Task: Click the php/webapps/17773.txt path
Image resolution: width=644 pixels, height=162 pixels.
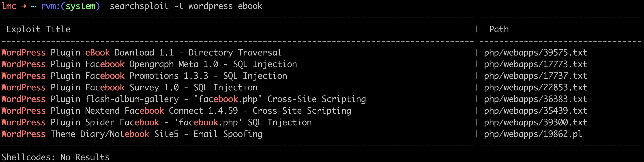Action: coord(535,64)
